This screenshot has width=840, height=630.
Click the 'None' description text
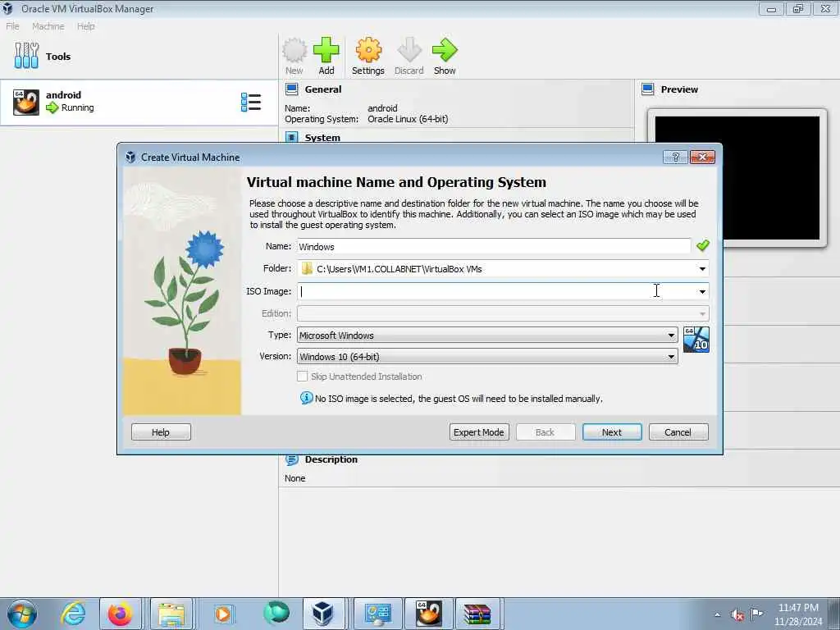click(294, 478)
